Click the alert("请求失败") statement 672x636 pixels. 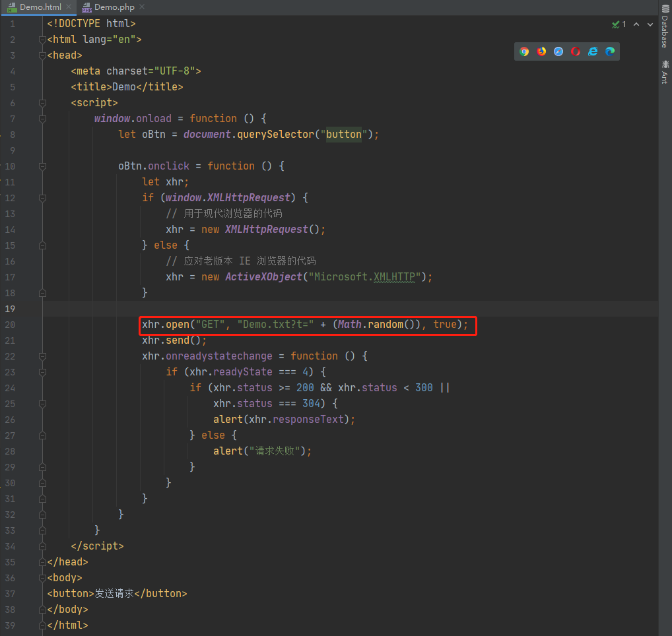(x=262, y=451)
